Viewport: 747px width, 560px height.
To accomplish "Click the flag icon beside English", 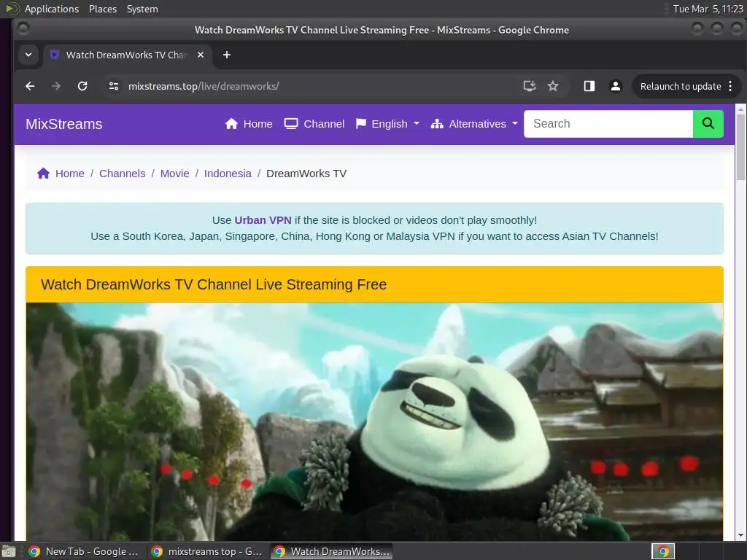I will click(x=361, y=124).
